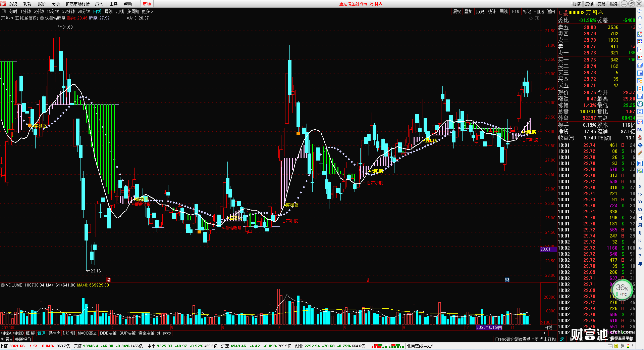Screen dimensions: 644x350
Task: Open the 复权 adjustment dropdown
Action: pyautogui.click(x=457, y=11)
